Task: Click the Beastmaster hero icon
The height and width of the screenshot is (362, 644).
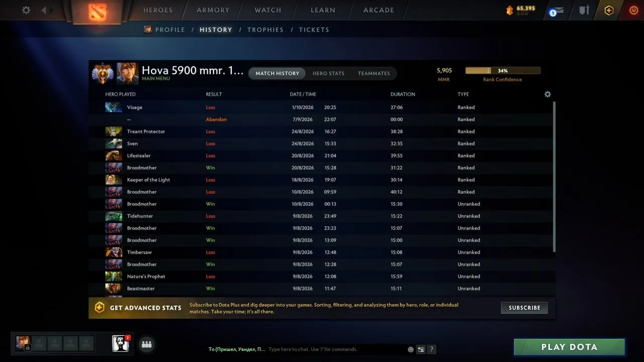Action: point(114,288)
